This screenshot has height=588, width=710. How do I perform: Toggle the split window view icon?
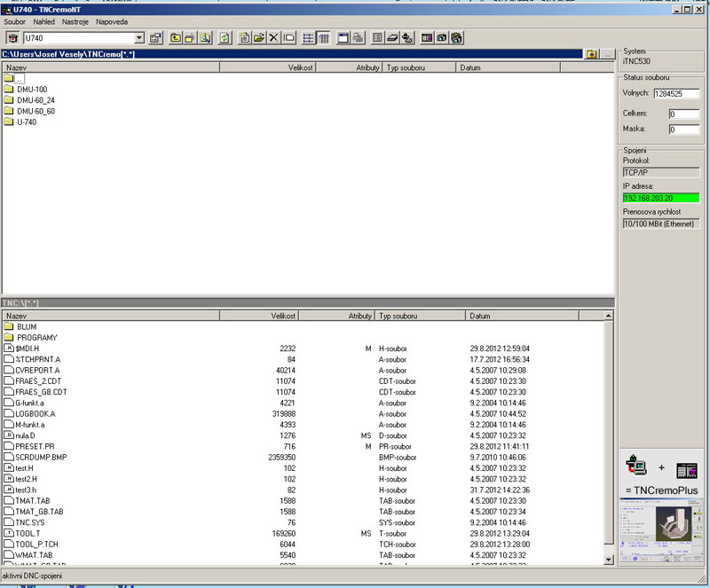[x=343, y=38]
